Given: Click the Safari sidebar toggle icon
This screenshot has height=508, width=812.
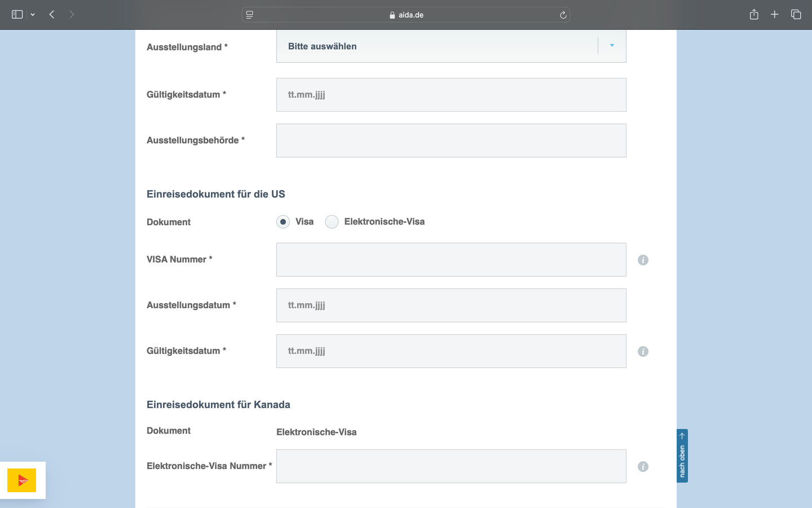Looking at the screenshot, I should pyautogui.click(x=17, y=15).
